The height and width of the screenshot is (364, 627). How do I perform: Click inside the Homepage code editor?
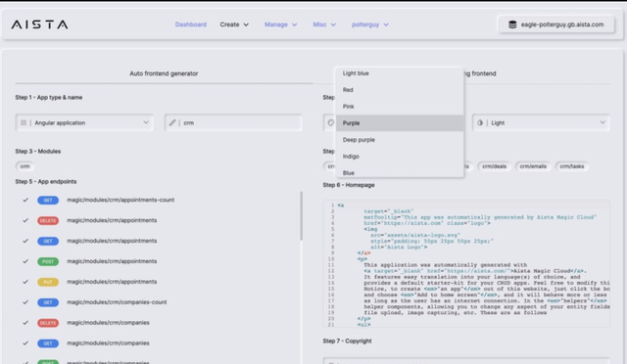click(466, 264)
